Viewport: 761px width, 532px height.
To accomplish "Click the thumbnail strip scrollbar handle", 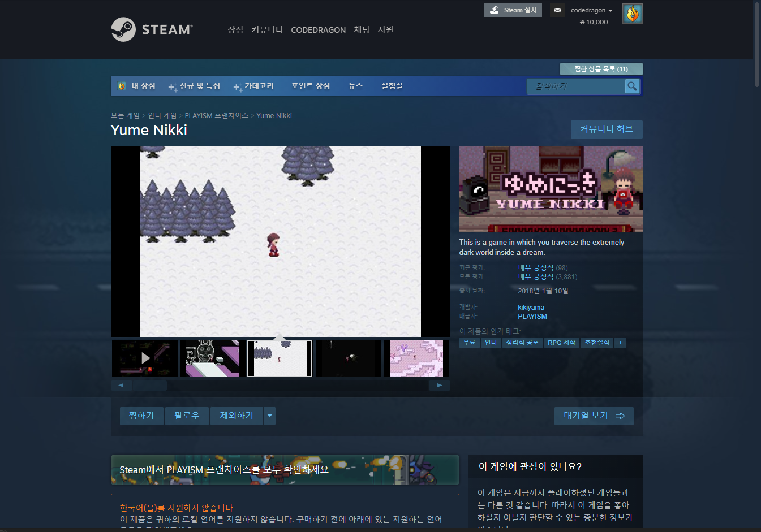I will click(x=149, y=386).
